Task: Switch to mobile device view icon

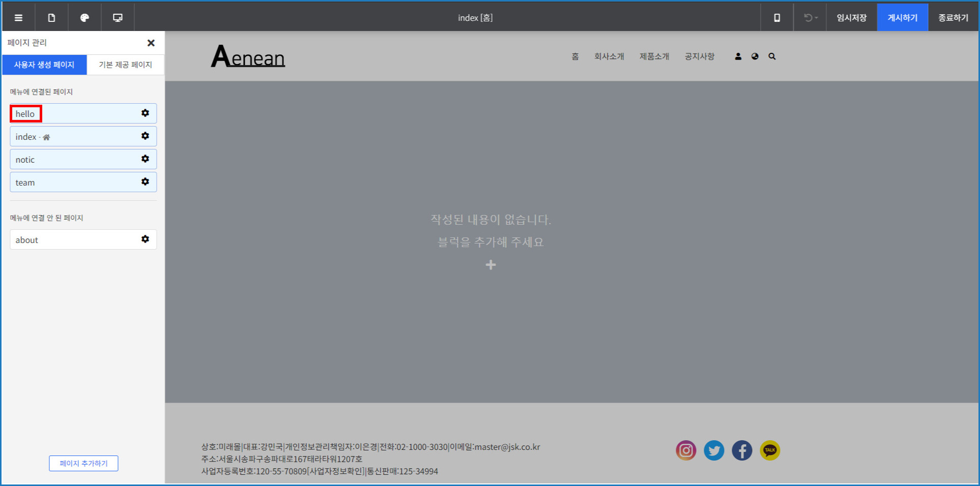Action: coord(777,18)
